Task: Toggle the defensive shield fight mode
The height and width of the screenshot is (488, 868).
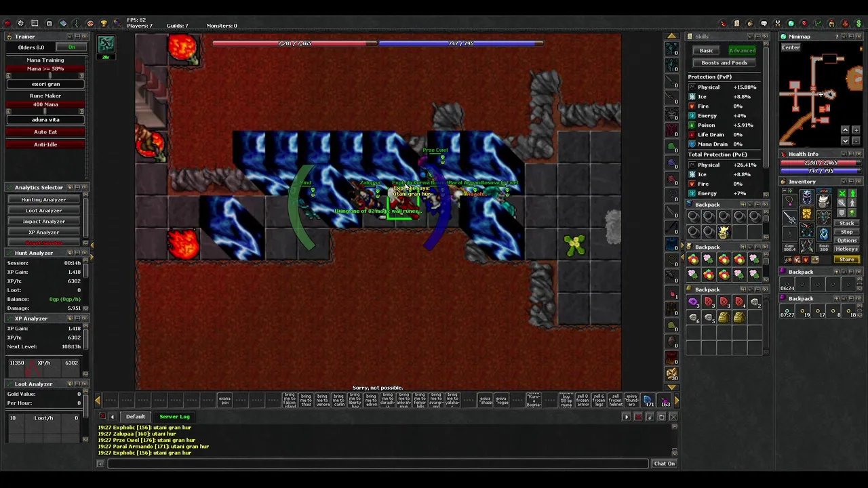Action: 842,213
